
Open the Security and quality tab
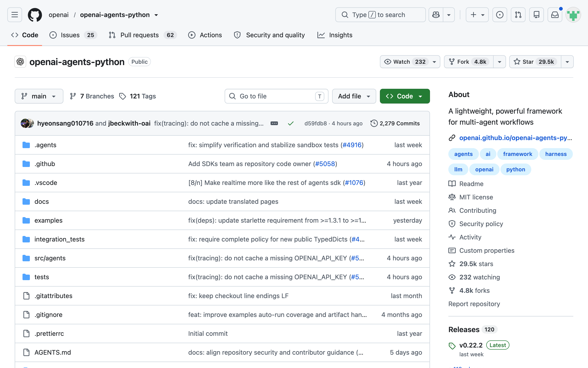tap(269, 35)
